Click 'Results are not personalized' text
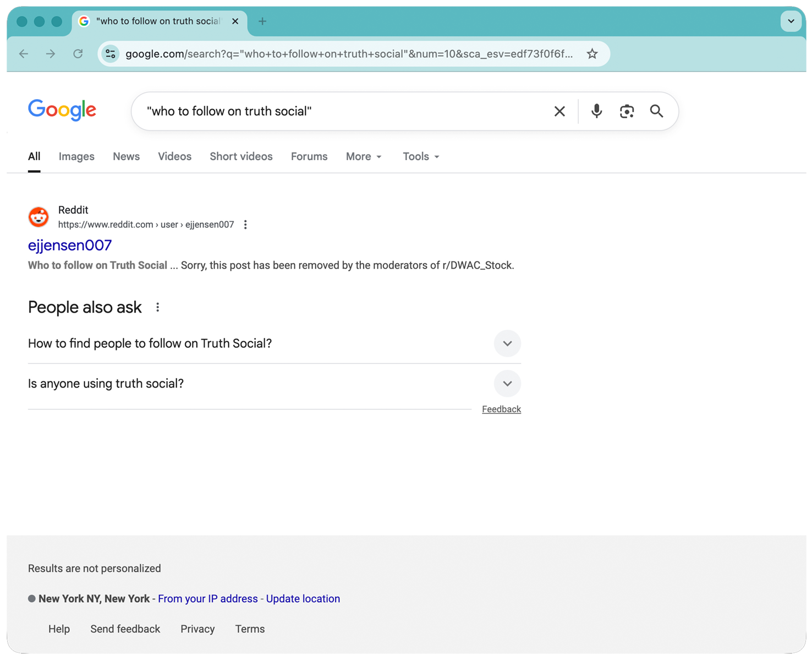This screenshot has width=812, height=661. click(95, 569)
